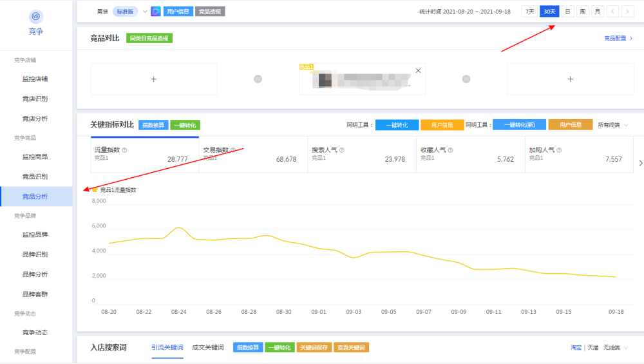
Task: Open 竞品配置 link
Action: [x=618, y=38]
